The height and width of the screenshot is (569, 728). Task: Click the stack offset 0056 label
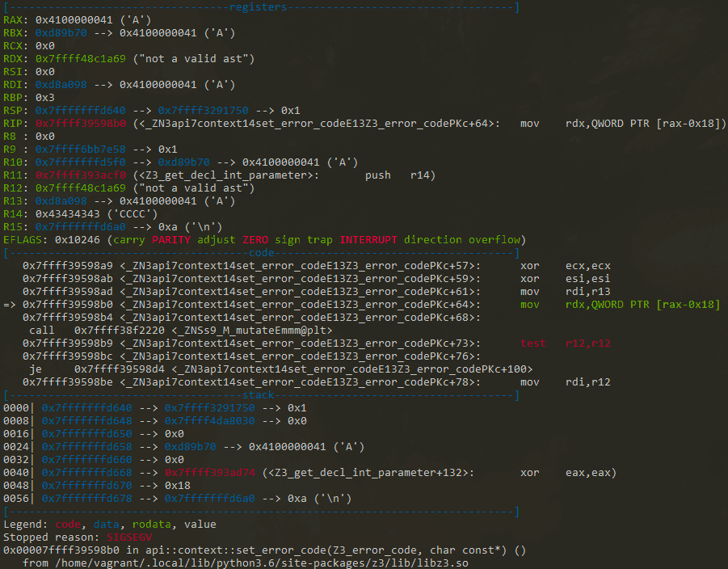[16, 499]
